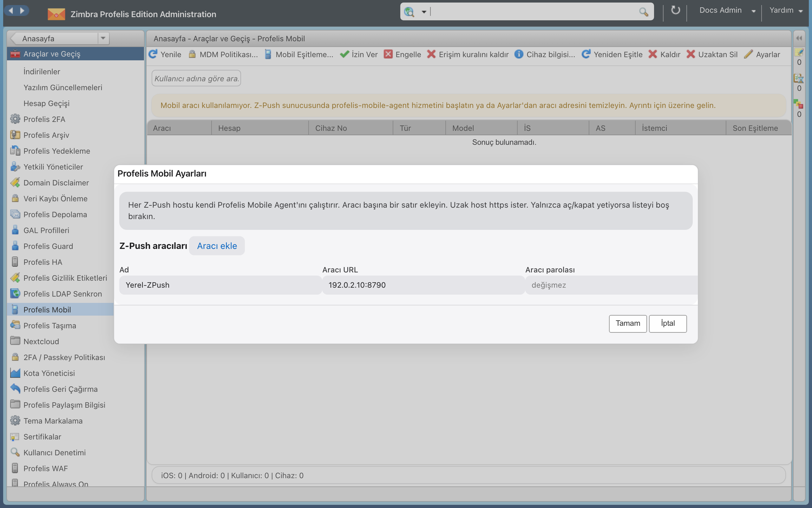Click the header search text field
This screenshot has height=508, width=812.
[534, 12]
